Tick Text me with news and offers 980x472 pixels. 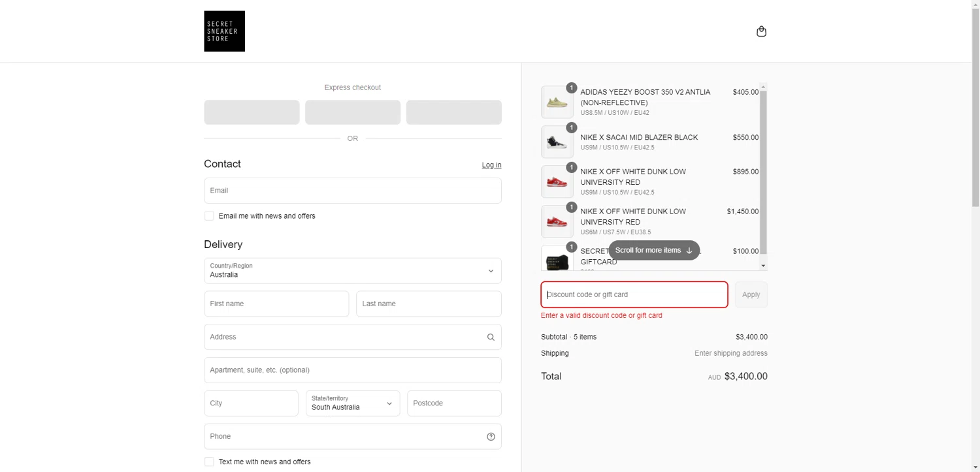(x=209, y=462)
